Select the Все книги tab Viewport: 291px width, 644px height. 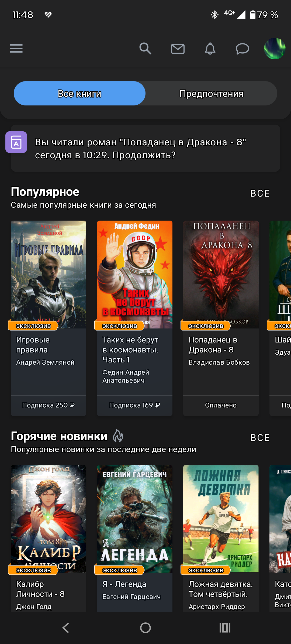[79, 93]
